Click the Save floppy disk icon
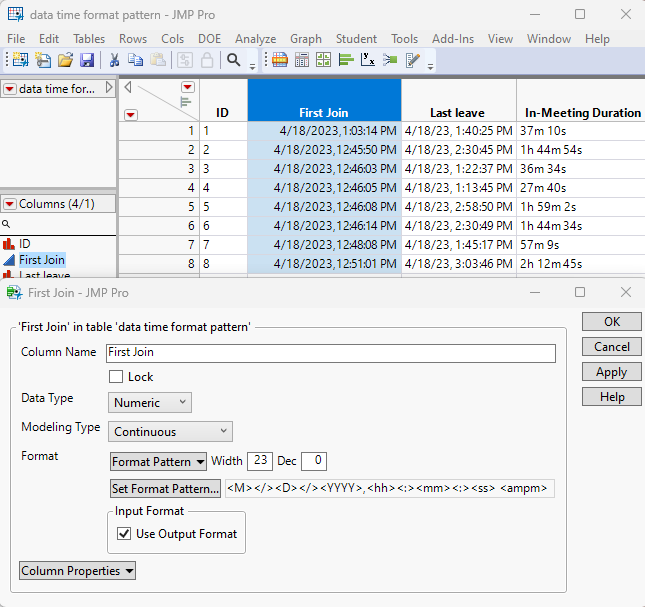 (87, 60)
